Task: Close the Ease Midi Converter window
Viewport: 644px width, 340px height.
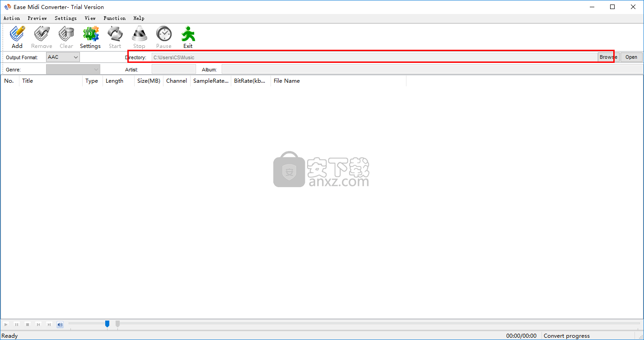Action: 633,7
